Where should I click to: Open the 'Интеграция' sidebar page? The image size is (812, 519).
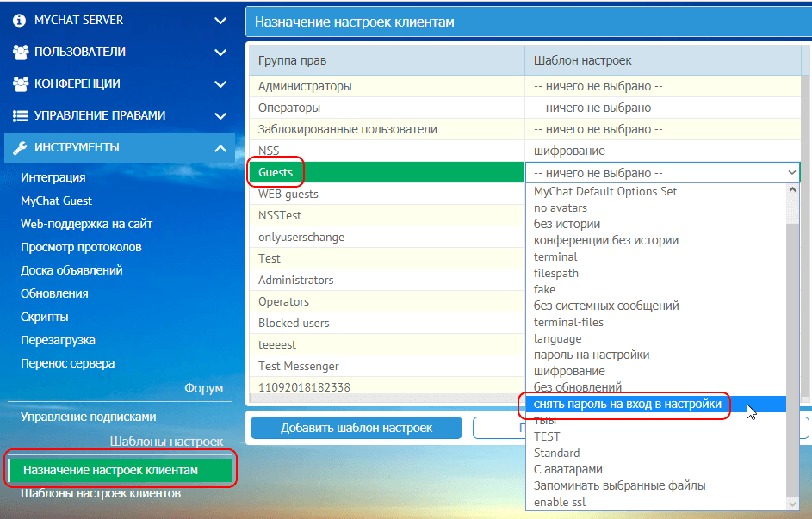(52, 177)
